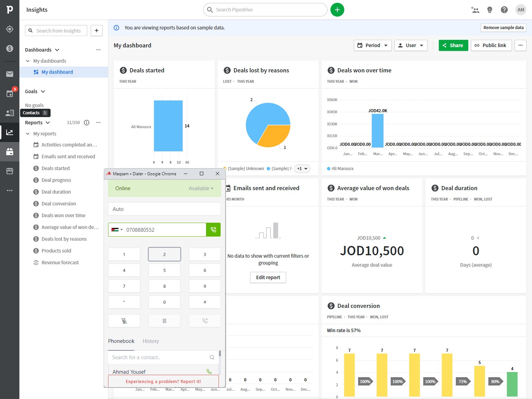Open Mail envelope icon in sidebar

click(x=10, y=74)
